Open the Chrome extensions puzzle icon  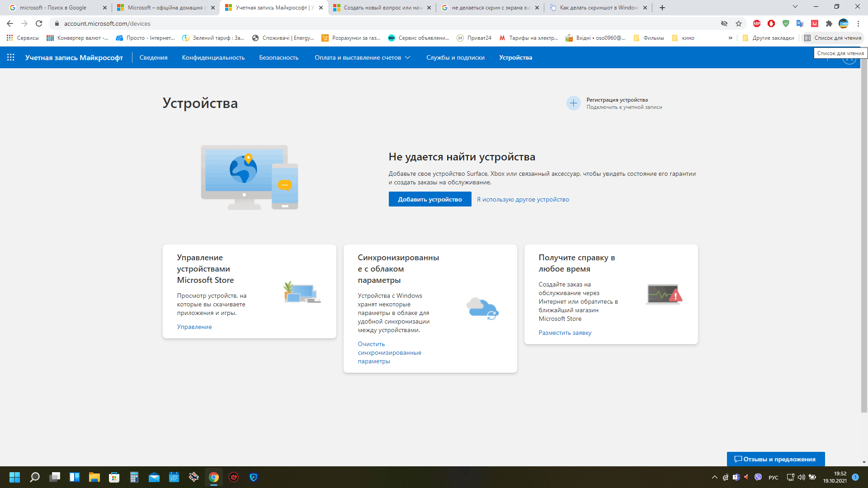click(829, 23)
